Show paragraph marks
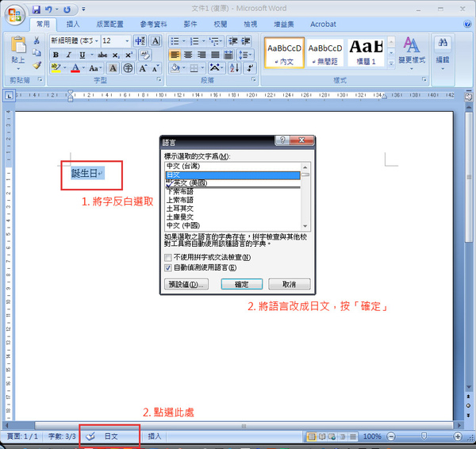This screenshot has height=449, width=476. [250, 68]
